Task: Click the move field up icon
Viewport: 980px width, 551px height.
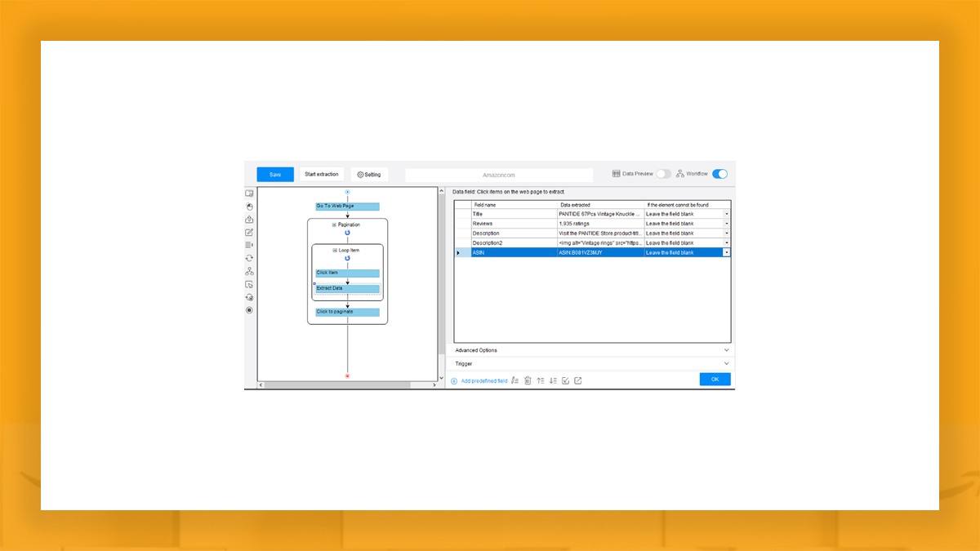Action: 541,380
